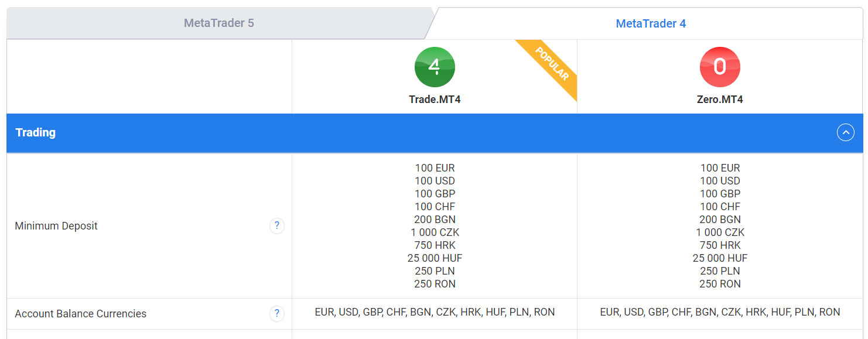868x339 pixels.
Task: Click the Zero.MT4 account name
Action: pyautogui.click(x=720, y=100)
